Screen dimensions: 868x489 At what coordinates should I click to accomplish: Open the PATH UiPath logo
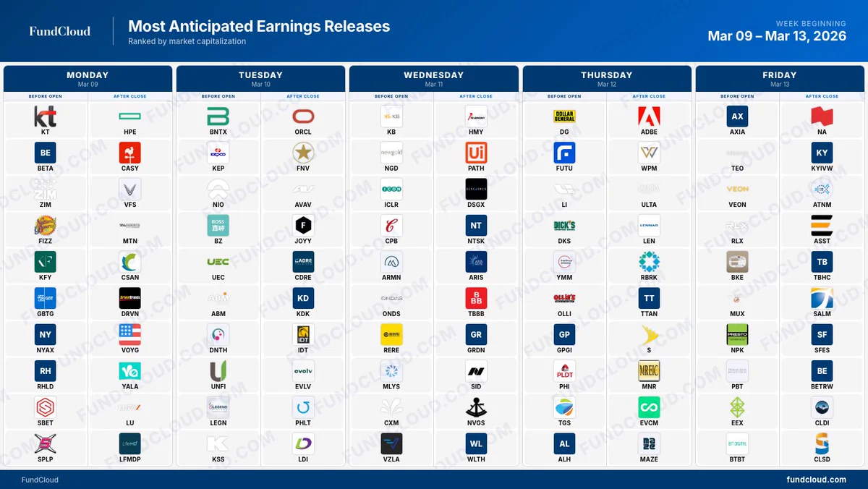[x=476, y=153]
